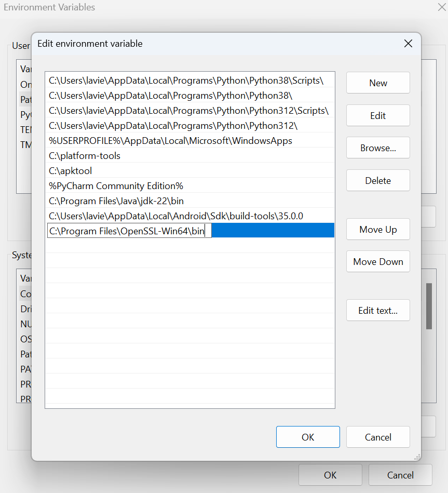Close the Edit environment variable dialog
Screen dimensions: 448x493
tap(408, 44)
